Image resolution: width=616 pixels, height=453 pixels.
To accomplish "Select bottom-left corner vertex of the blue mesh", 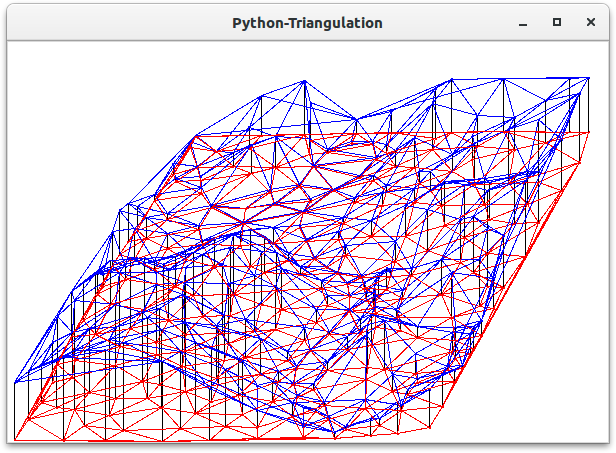I will click(15, 383).
